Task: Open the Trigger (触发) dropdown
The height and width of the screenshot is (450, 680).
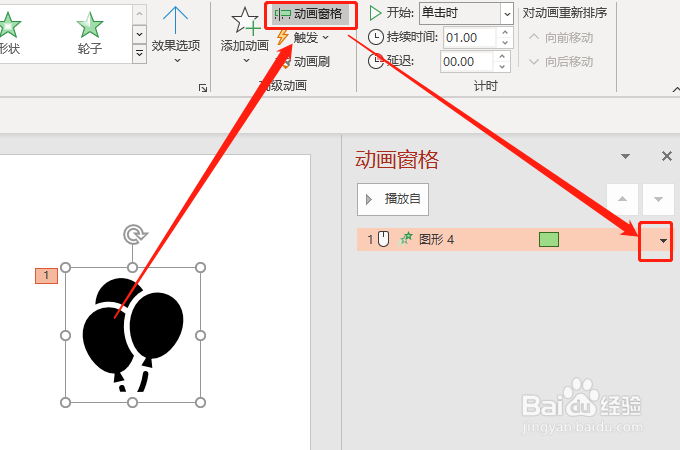Action: (303, 38)
